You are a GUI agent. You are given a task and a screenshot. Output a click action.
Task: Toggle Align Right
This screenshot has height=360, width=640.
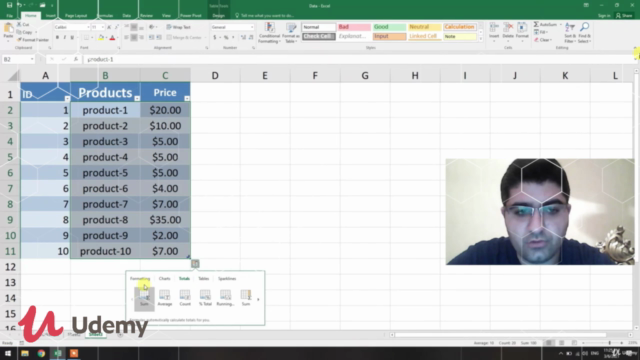click(141, 38)
